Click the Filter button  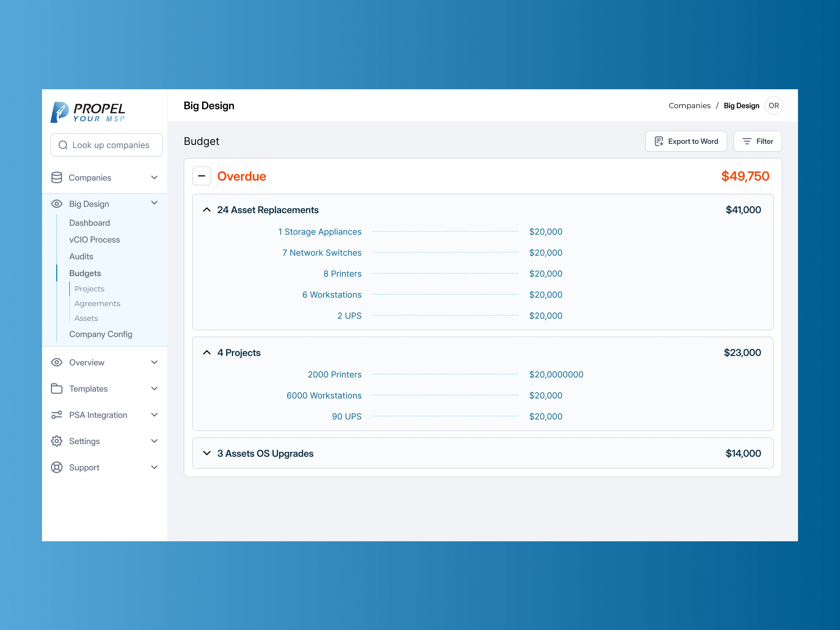tap(758, 141)
